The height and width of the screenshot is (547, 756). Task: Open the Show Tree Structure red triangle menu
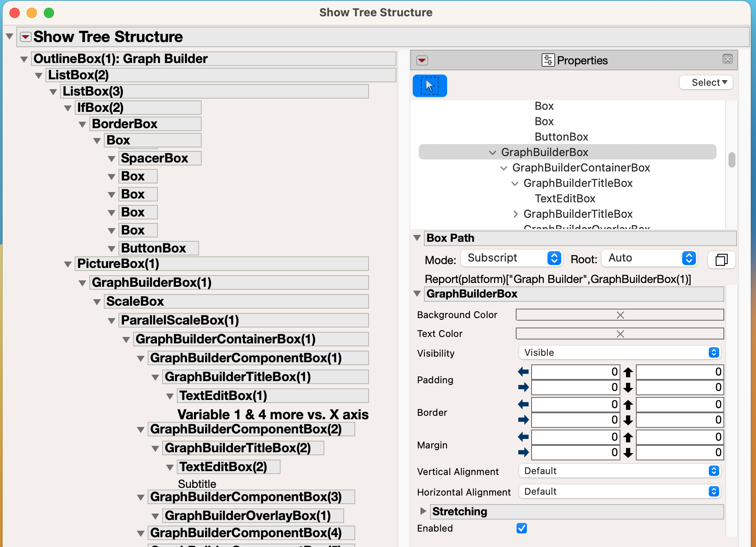pyautogui.click(x=25, y=37)
